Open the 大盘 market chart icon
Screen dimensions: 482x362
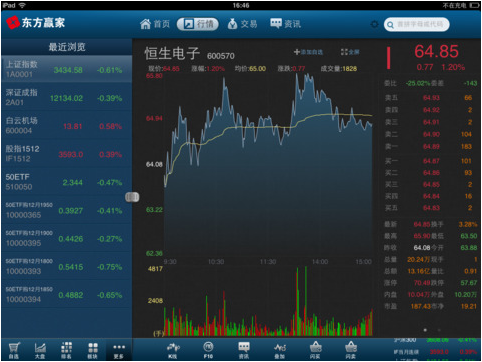40,350
